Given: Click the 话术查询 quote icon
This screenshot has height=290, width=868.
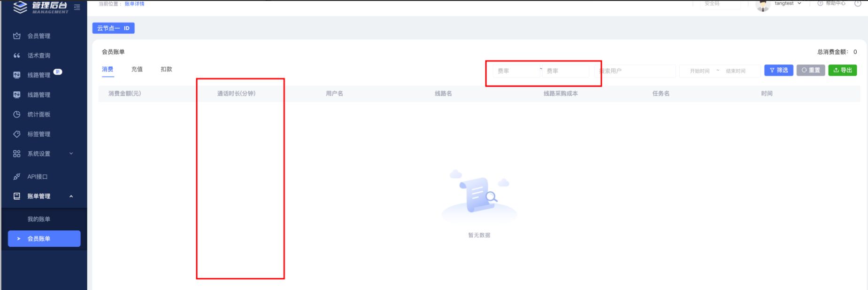Looking at the screenshot, I should click(x=17, y=55).
